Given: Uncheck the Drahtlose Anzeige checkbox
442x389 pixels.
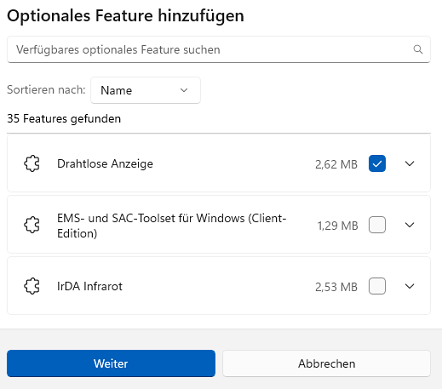Looking at the screenshot, I should coord(377,164).
